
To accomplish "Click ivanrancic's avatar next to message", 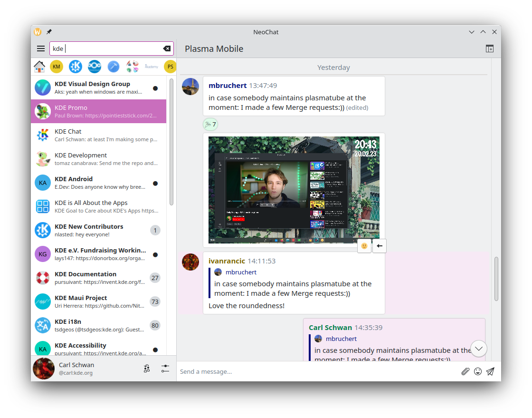I will [x=190, y=262].
